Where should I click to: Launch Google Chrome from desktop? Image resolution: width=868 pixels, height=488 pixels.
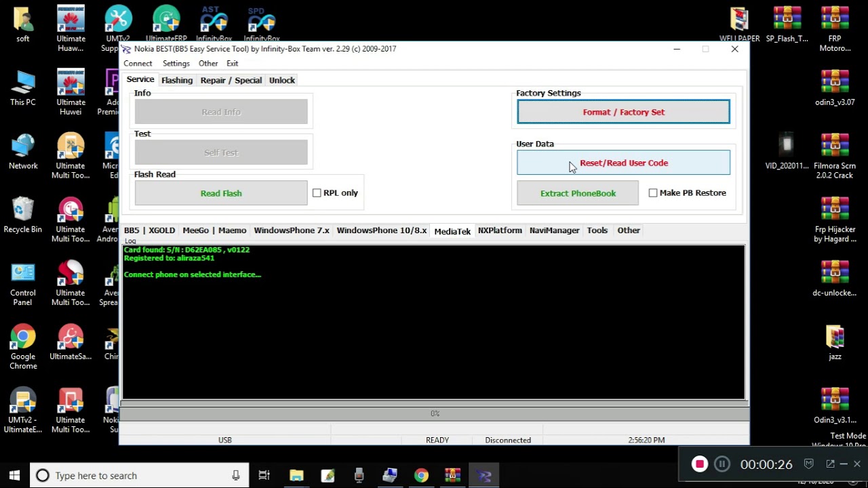pyautogui.click(x=23, y=347)
